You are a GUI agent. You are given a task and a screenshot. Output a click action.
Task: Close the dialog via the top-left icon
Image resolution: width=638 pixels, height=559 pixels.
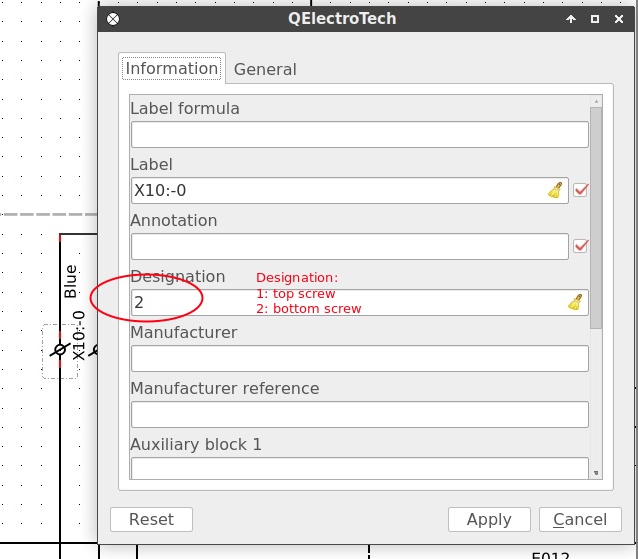click(113, 18)
